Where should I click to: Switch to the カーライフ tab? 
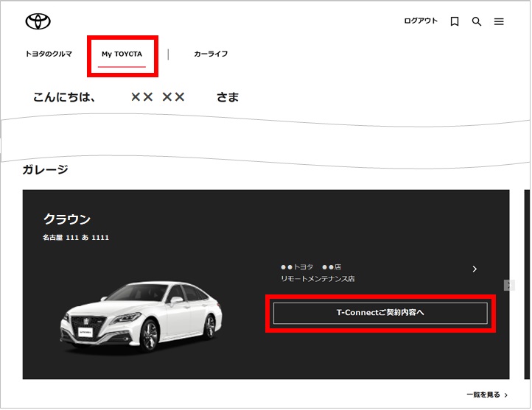211,54
